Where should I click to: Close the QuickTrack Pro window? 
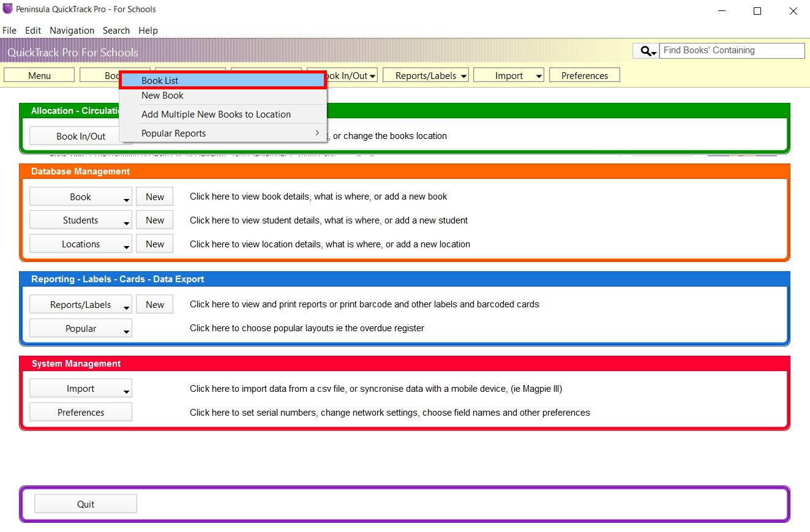click(x=793, y=10)
